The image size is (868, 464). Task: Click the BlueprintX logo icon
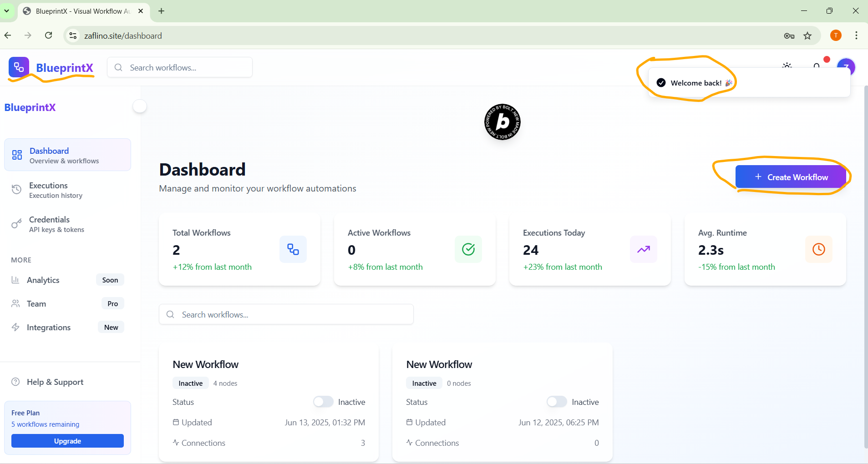click(x=19, y=67)
